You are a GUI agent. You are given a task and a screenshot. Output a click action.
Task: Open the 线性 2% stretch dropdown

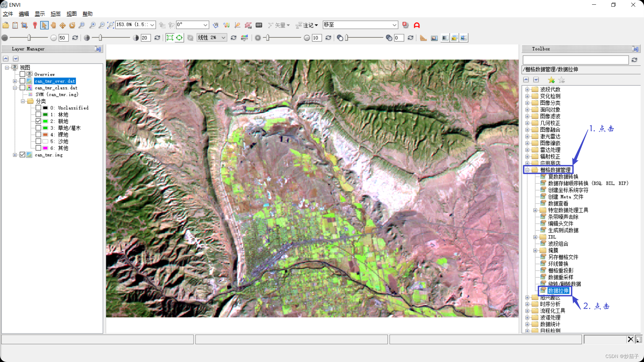coord(223,38)
